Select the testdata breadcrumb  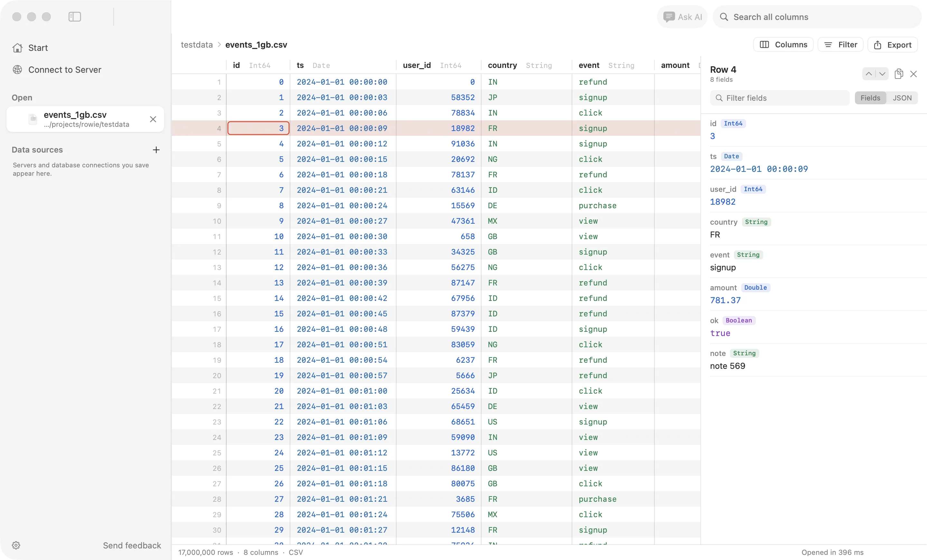point(197,44)
